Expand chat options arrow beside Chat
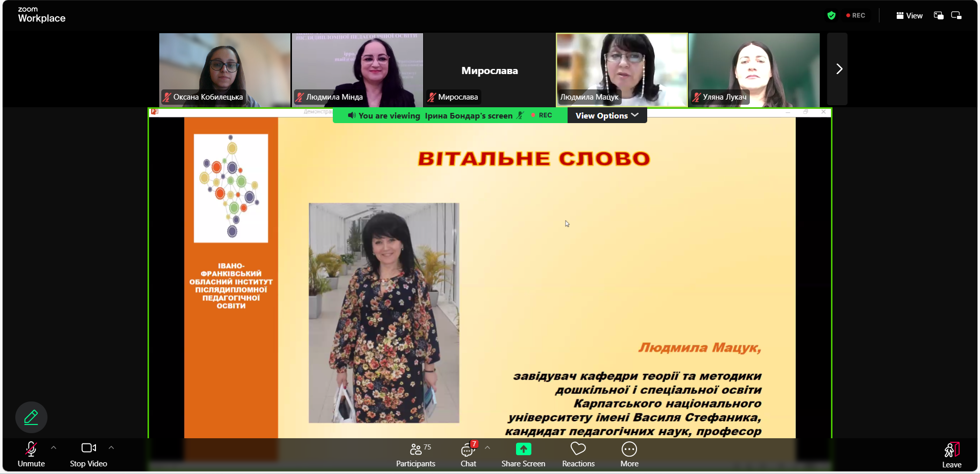 (487, 447)
